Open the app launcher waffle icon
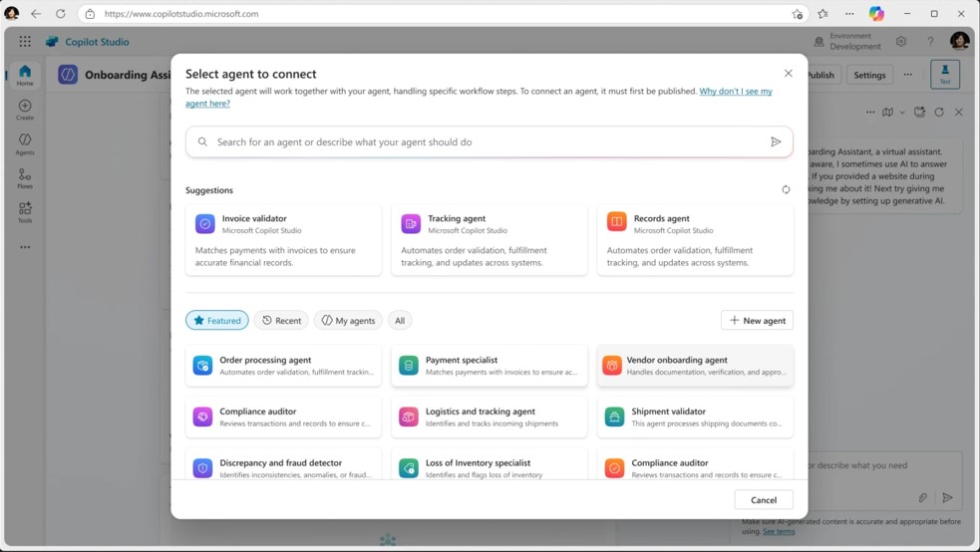The image size is (980, 552). tap(25, 41)
